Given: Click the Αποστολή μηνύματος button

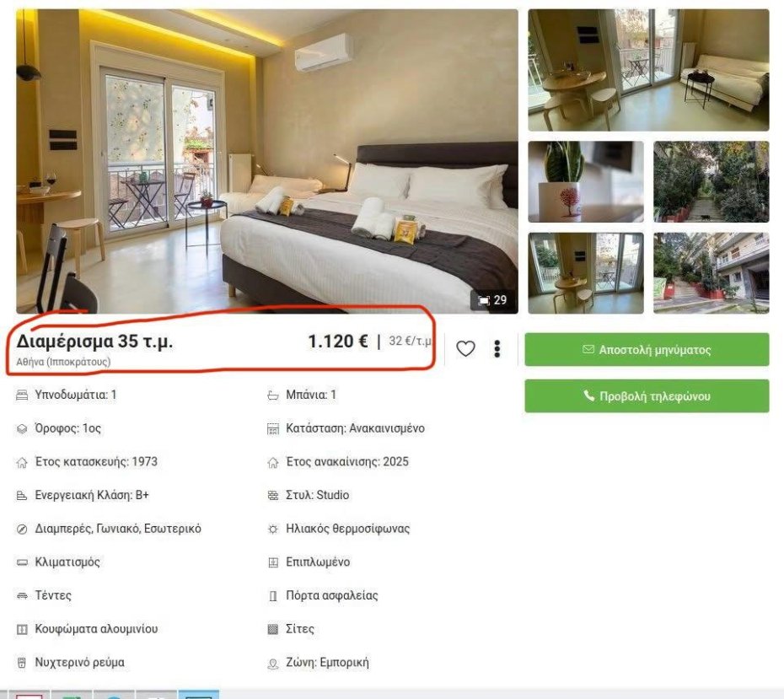Looking at the screenshot, I should click(647, 349).
